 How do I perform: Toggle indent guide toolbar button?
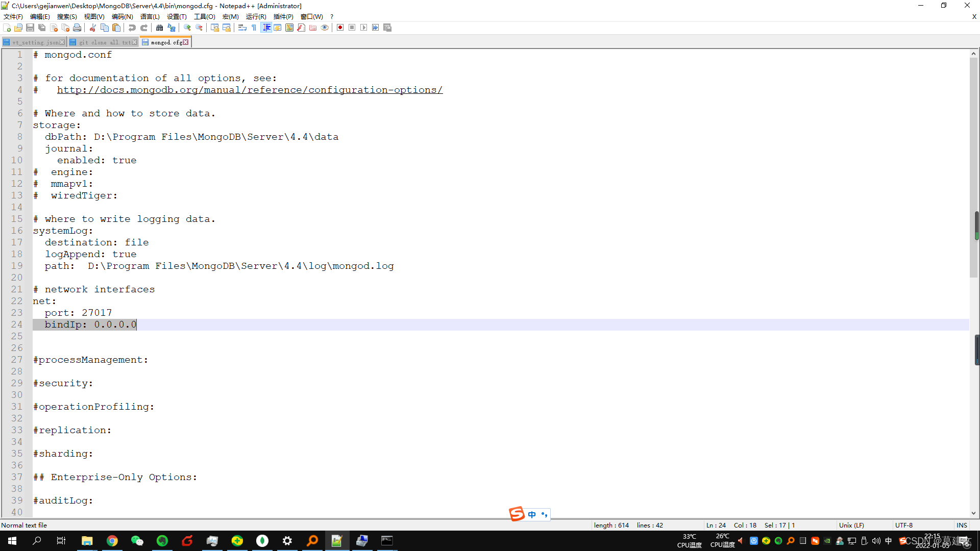click(266, 28)
